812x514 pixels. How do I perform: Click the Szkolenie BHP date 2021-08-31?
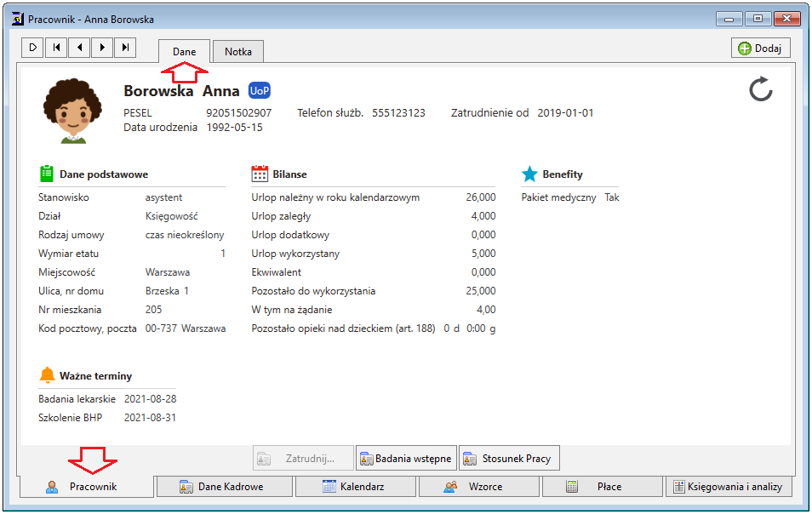[150, 418]
